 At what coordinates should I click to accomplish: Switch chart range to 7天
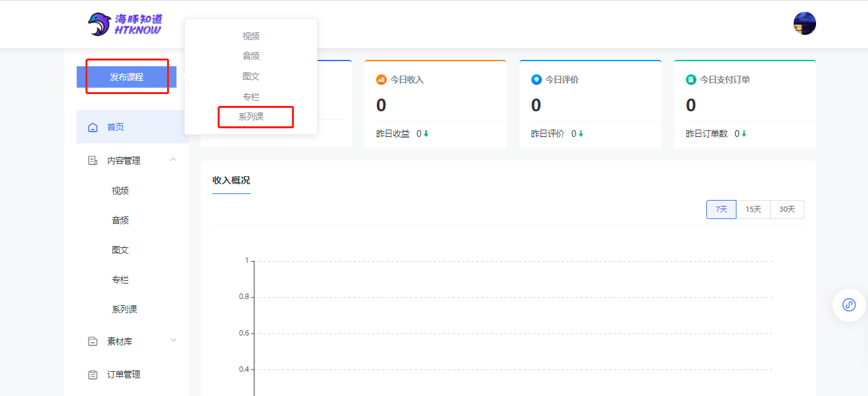721,209
